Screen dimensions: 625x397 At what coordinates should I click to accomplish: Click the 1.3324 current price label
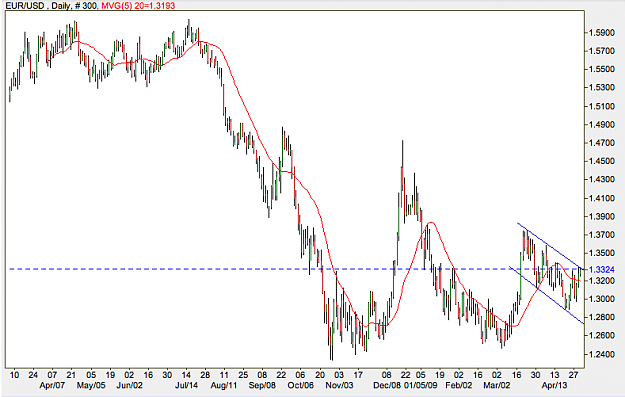click(x=602, y=270)
